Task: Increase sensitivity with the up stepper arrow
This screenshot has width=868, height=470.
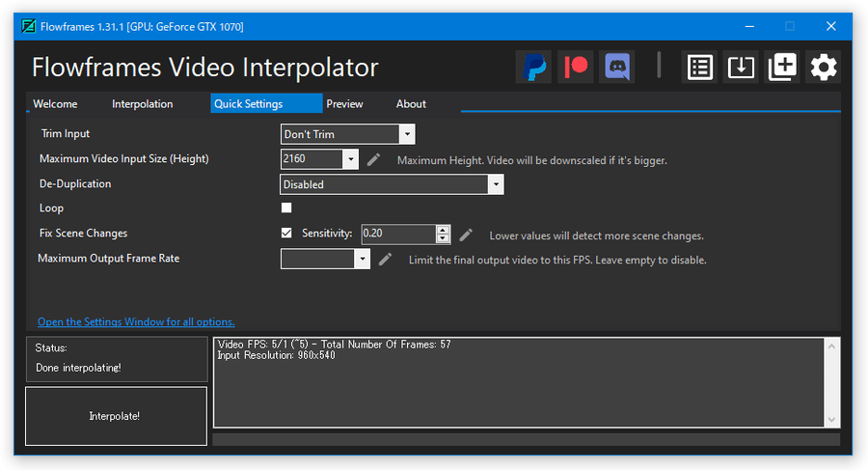Action: 443,230
